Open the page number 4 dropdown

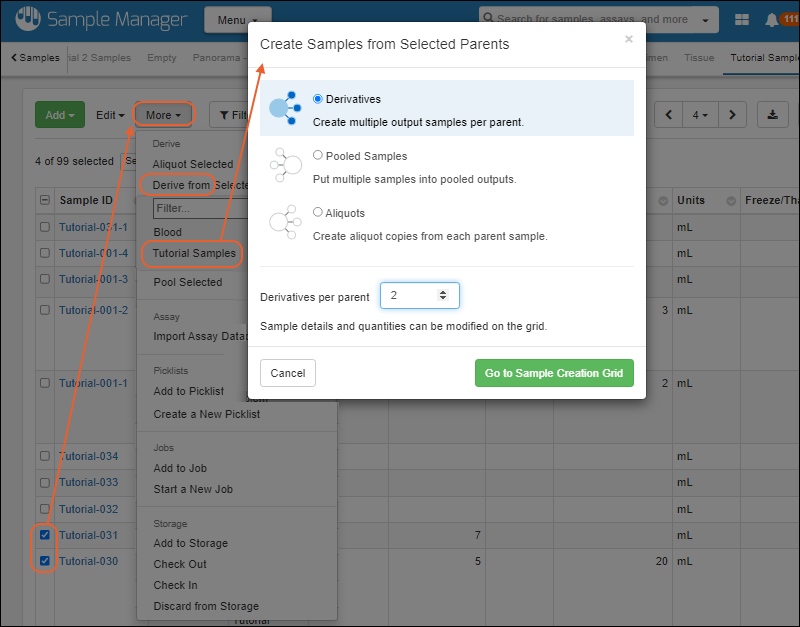[x=700, y=115]
